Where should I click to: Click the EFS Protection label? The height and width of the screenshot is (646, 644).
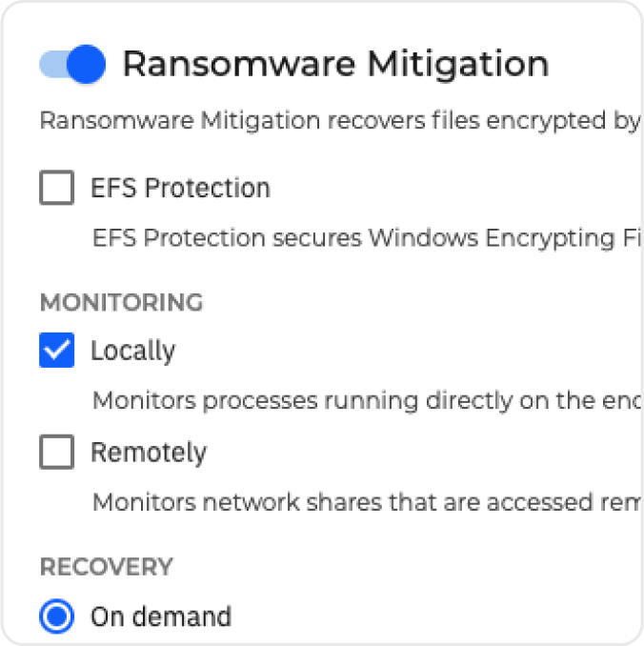(180, 188)
